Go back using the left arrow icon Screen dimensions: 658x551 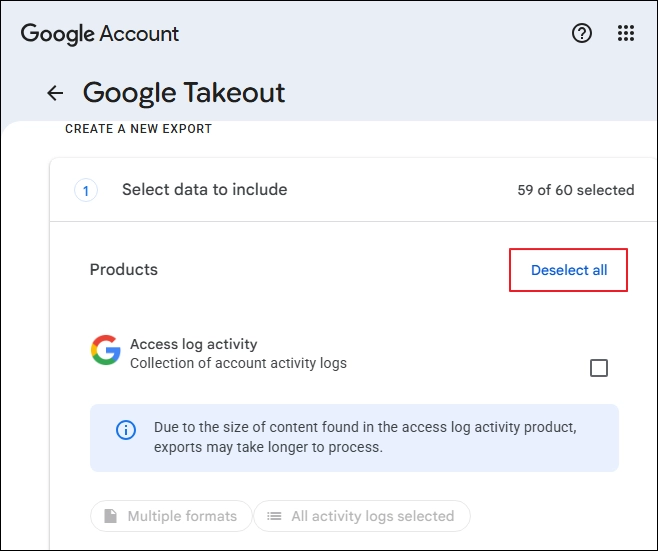point(55,93)
